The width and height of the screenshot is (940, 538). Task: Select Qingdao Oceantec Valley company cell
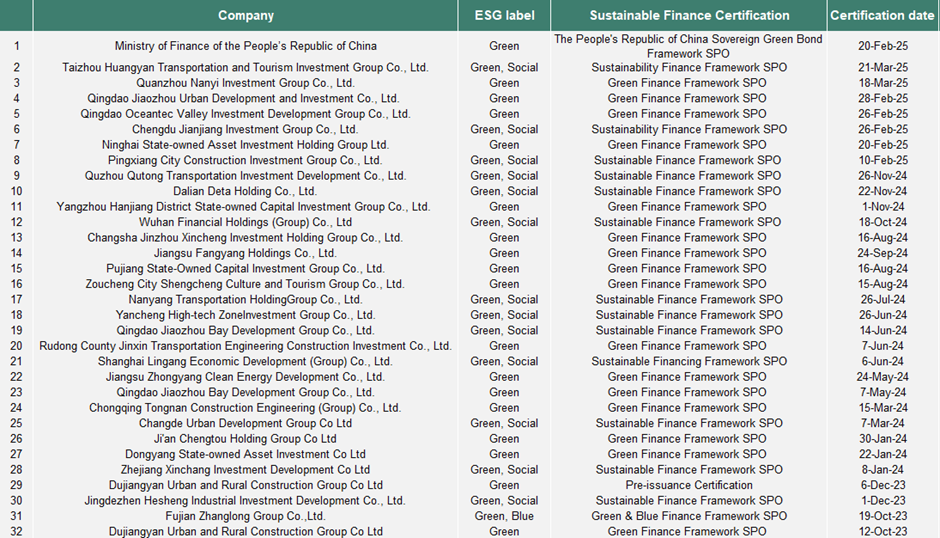click(246, 114)
